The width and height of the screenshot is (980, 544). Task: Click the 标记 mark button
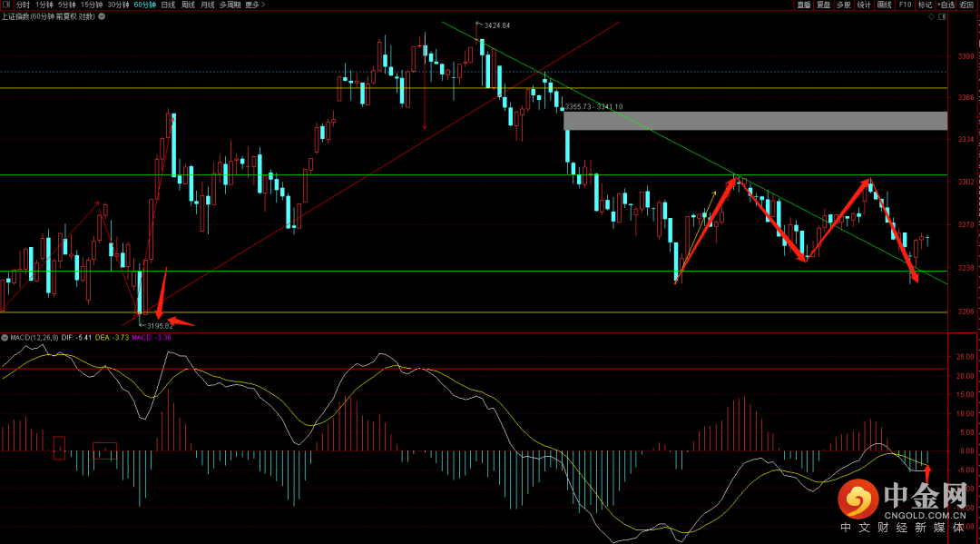tap(925, 5)
